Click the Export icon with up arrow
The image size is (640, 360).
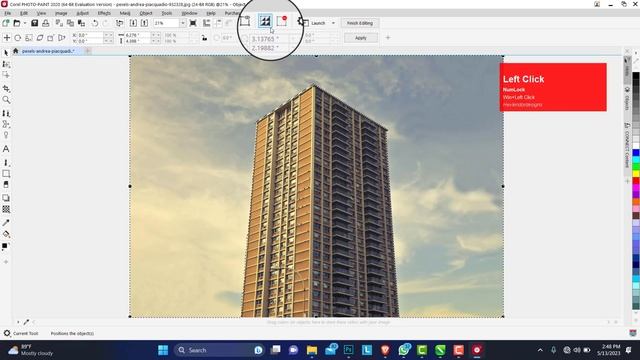click(x=144, y=23)
